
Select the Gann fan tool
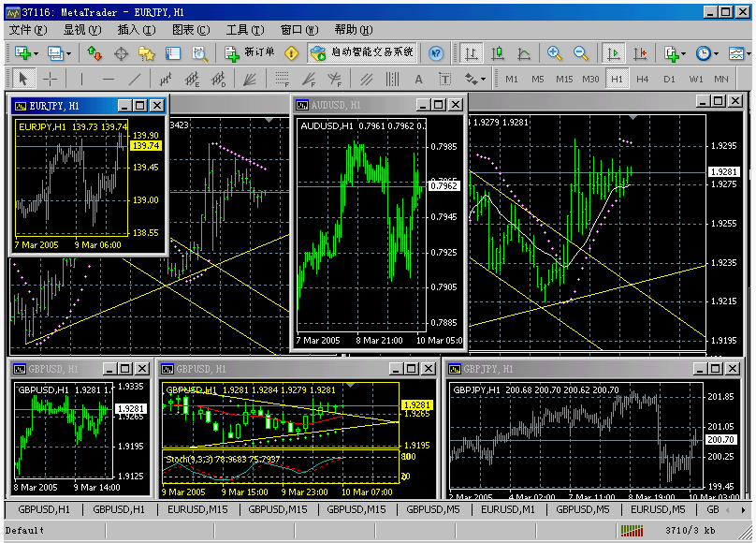coord(249,79)
